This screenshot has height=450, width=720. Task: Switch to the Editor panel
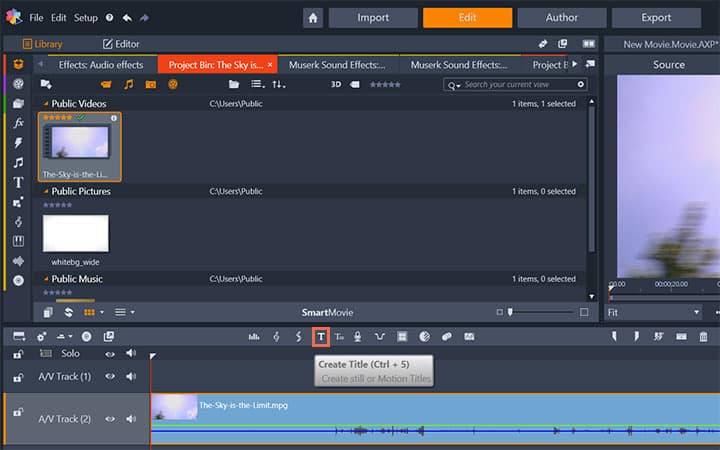tap(121, 44)
